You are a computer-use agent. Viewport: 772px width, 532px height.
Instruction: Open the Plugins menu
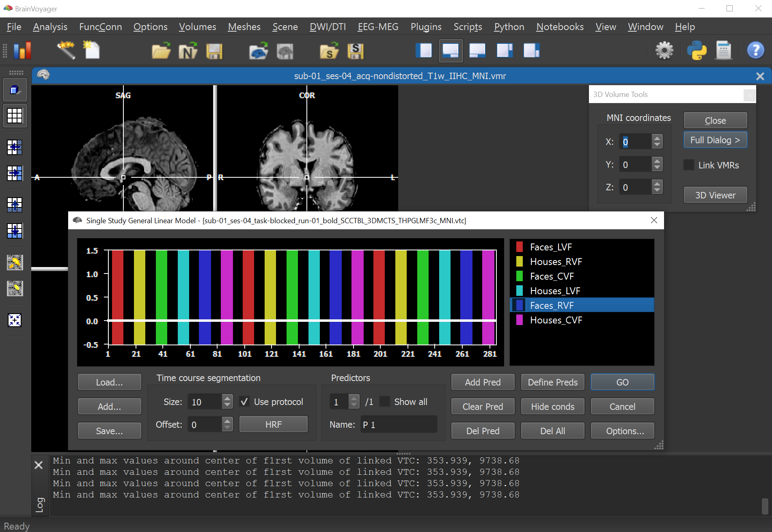click(426, 27)
